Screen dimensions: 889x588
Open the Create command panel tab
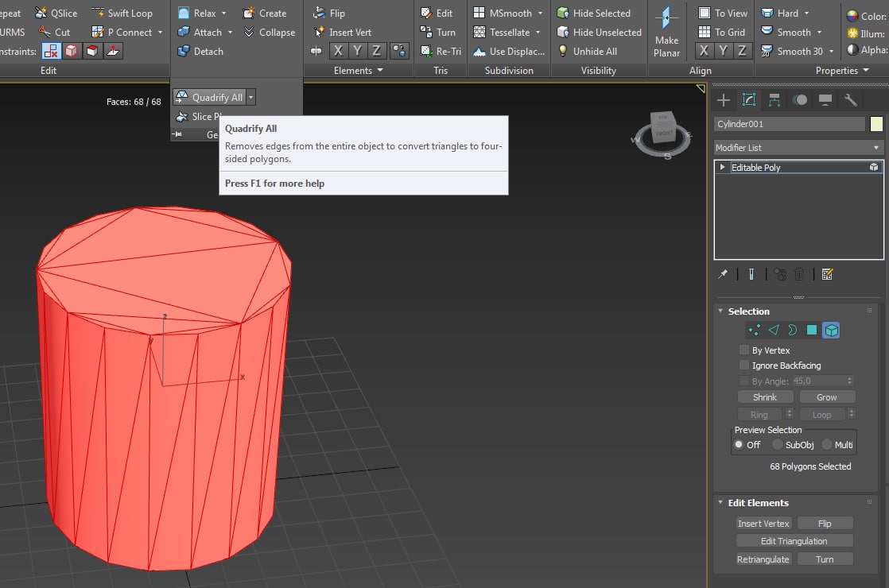pyautogui.click(x=724, y=100)
